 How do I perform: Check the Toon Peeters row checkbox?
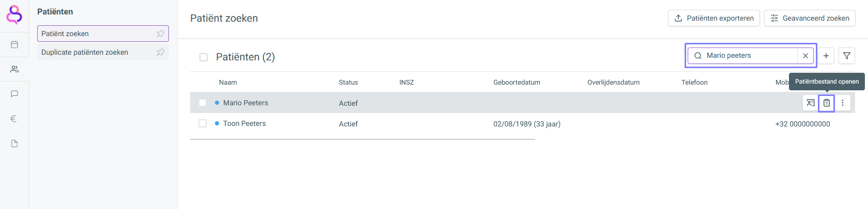tap(203, 123)
